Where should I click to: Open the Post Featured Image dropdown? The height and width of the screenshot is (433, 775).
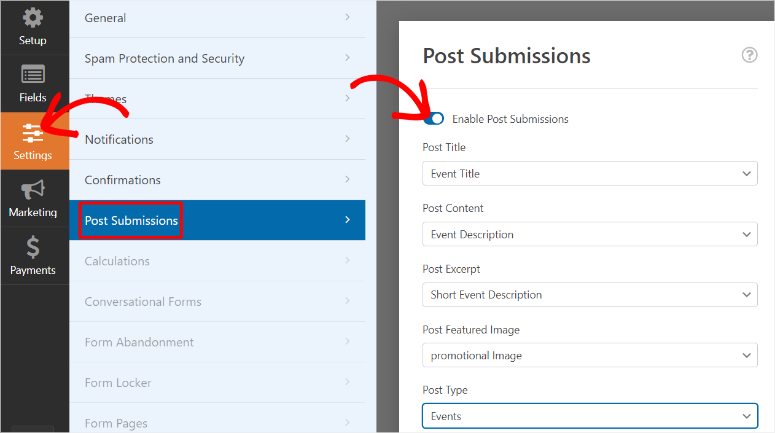point(590,355)
